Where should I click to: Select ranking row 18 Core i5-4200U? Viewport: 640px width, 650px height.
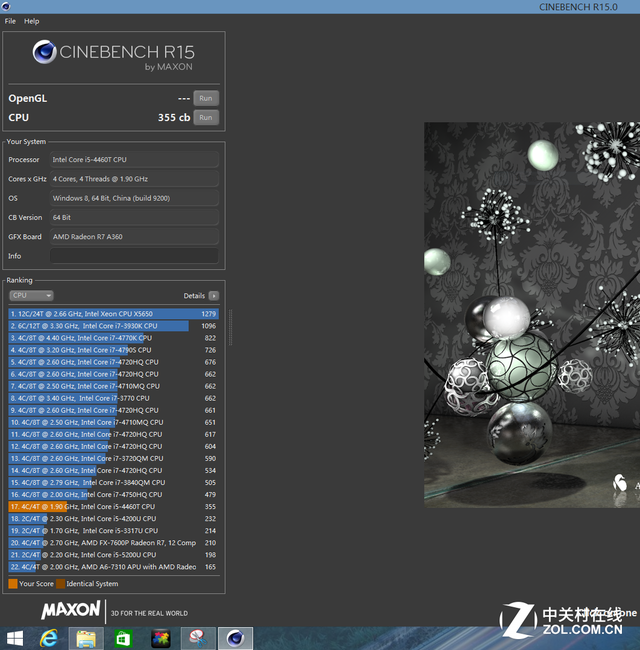tap(114, 519)
